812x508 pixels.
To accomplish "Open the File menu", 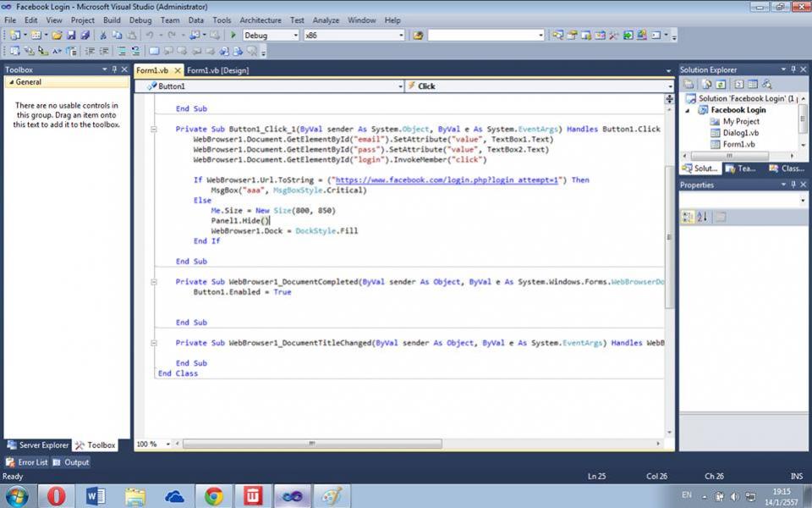I will (x=10, y=20).
